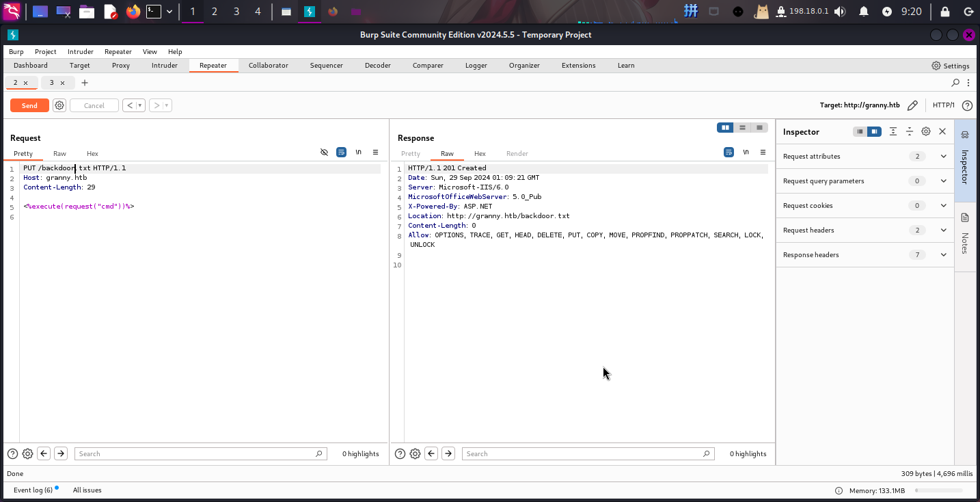Open forward history dropdown arrow
This screenshot has height=502, width=980.
click(x=167, y=105)
